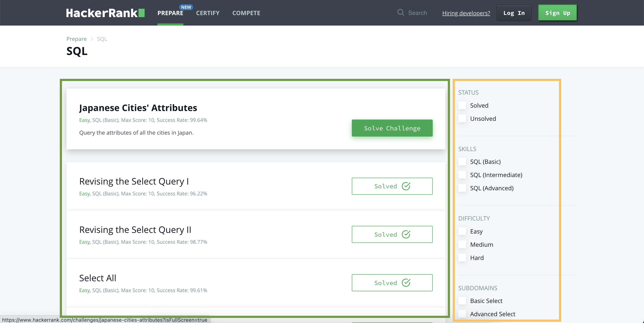Tick the Medium difficulty checkbox
This screenshot has width=644, height=323.
(x=462, y=244)
